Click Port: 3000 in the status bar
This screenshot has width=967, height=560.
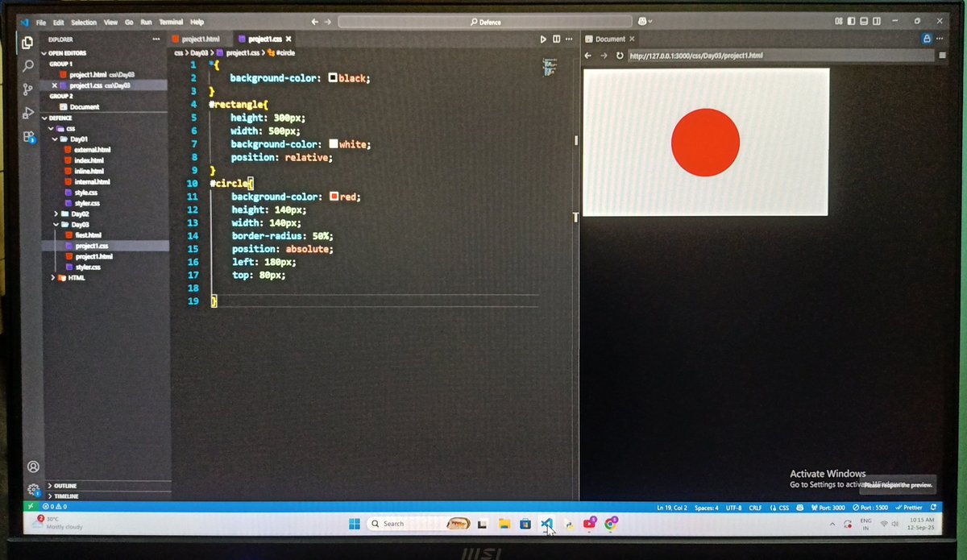click(828, 508)
